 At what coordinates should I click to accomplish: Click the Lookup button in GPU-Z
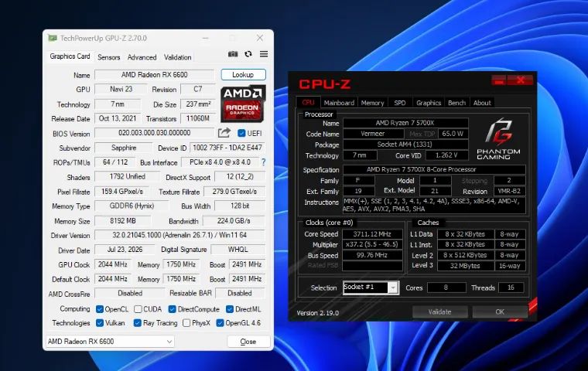[x=243, y=74]
